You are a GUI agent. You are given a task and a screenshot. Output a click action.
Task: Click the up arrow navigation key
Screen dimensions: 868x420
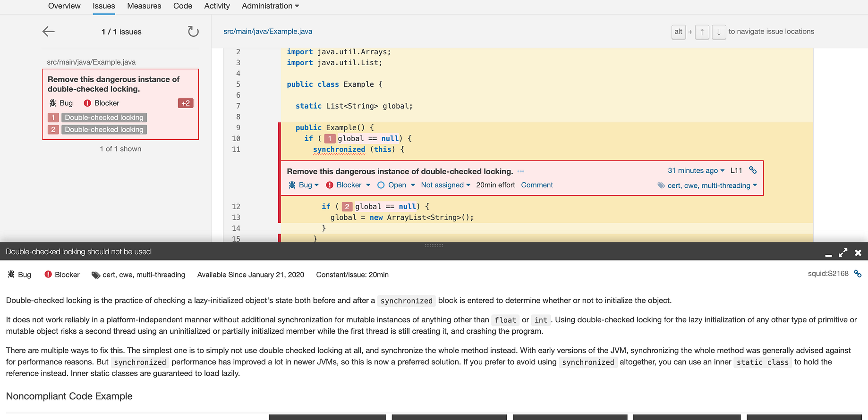(702, 32)
